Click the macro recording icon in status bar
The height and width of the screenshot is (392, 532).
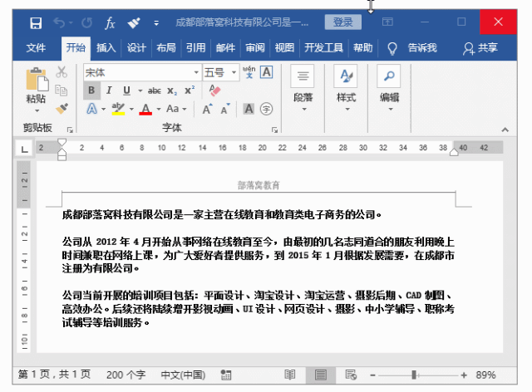tap(226, 375)
